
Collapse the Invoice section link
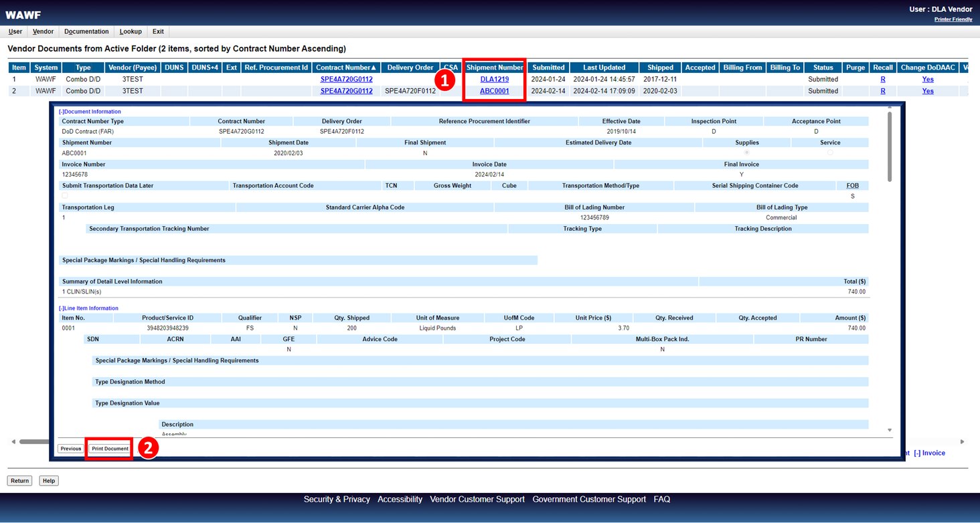(929, 453)
